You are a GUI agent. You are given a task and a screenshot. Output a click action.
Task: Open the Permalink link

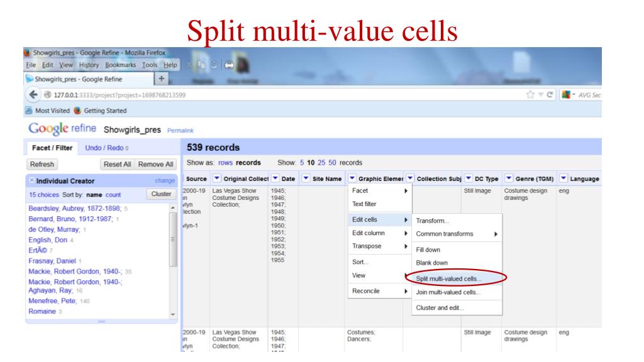[180, 131]
